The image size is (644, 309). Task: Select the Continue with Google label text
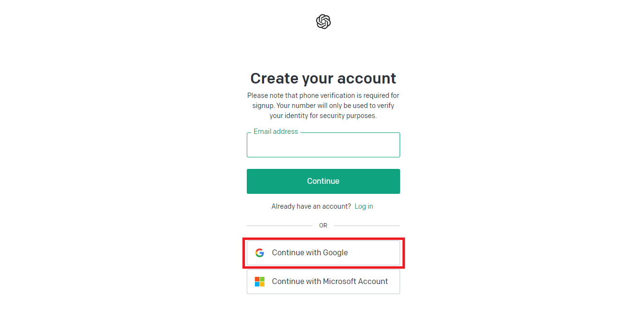tap(310, 253)
